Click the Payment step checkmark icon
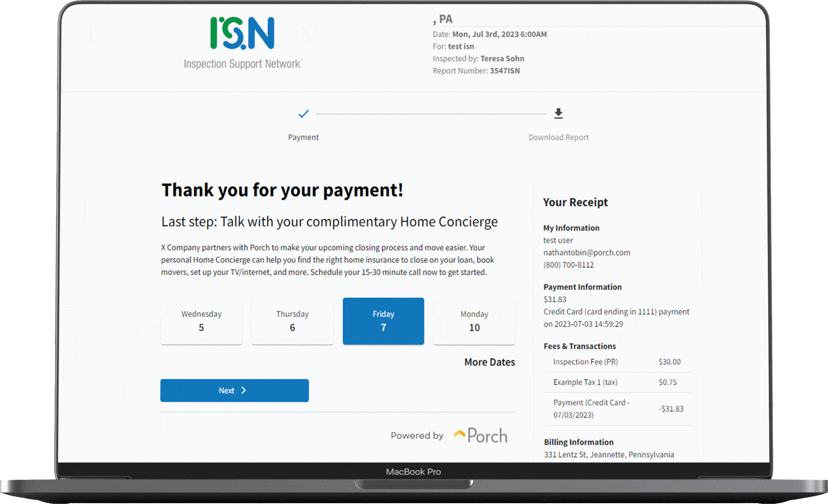Screen dimensions: 828x504 (303, 114)
